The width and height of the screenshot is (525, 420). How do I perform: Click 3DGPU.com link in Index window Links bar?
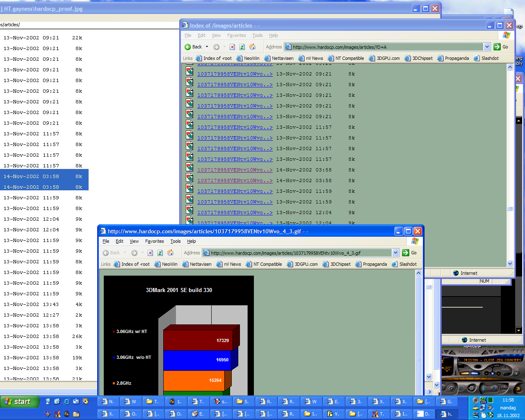[x=384, y=58]
